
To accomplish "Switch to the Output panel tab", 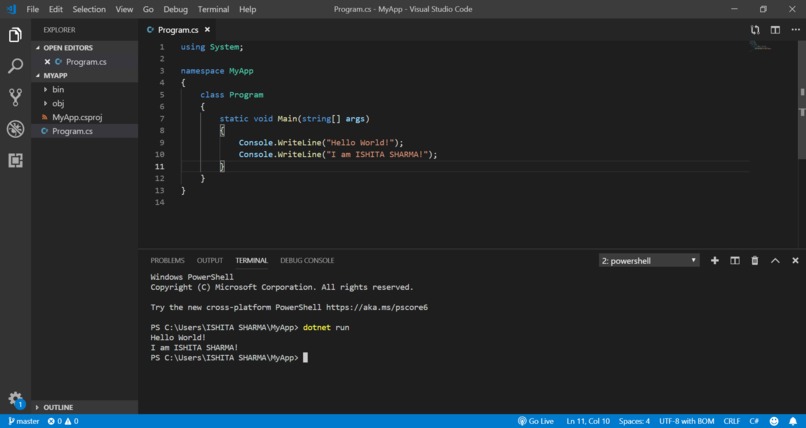I will click(210, 260).
